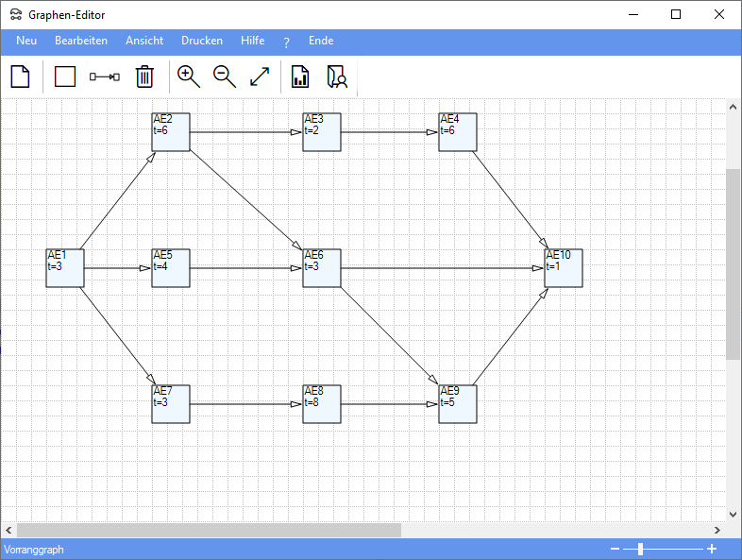The height and width of the screenshot is (560, 742).
Task: Select the add edge connector tool
Action: click(x=105, y=76)
